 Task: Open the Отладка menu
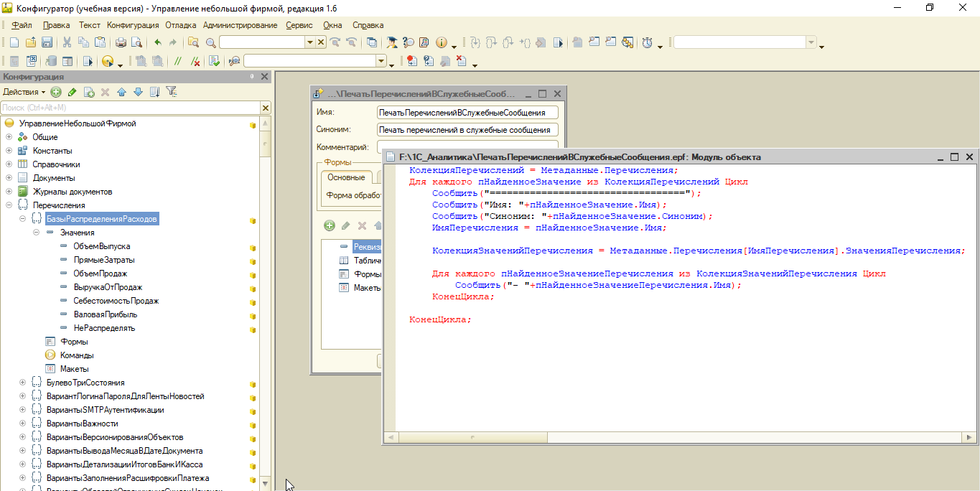point(181,25)
